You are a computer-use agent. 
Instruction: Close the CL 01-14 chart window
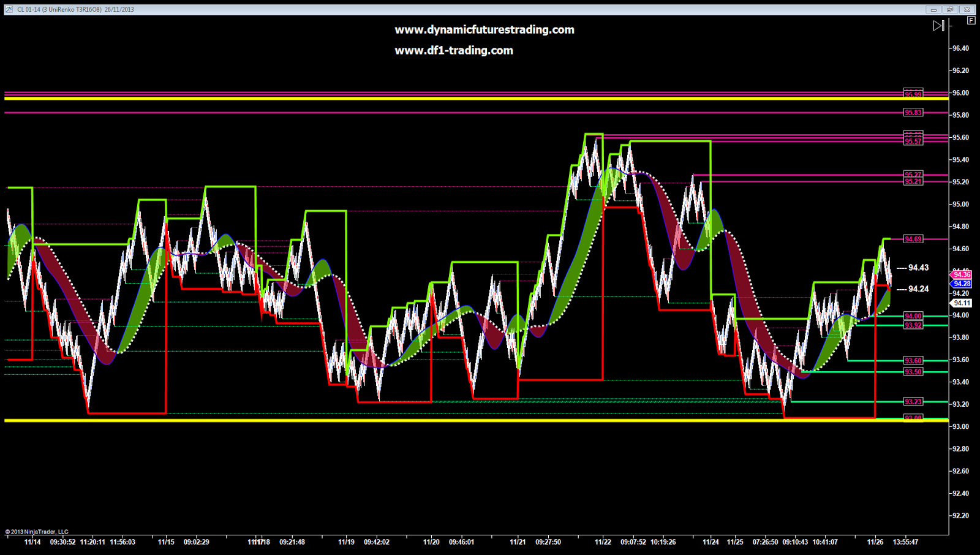point(967,9)
